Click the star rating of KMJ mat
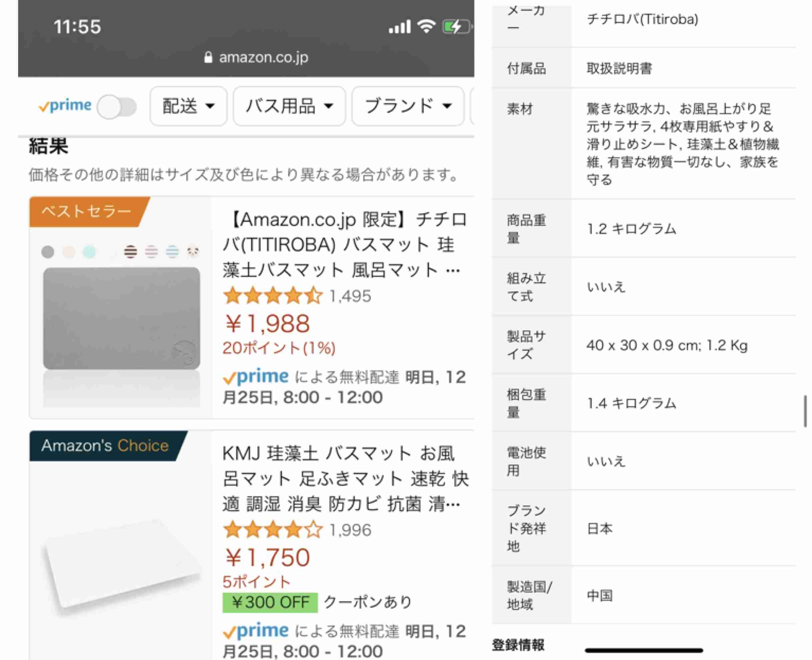This screenshot has height=660, width=812. tap(273, 530)
